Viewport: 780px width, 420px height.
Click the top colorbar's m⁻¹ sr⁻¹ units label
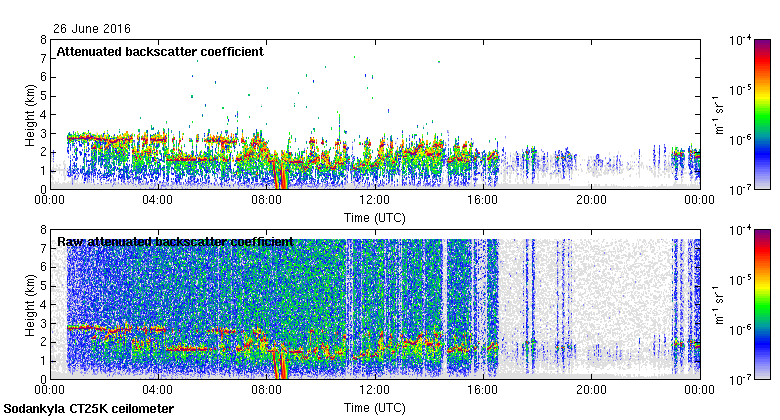(719, 114)
